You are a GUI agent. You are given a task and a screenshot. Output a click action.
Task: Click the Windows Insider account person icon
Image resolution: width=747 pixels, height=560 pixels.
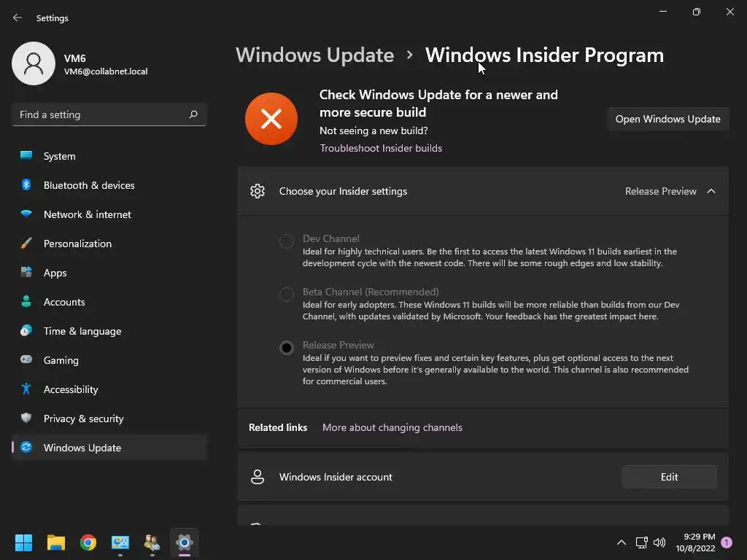click(x=258, y=477)
